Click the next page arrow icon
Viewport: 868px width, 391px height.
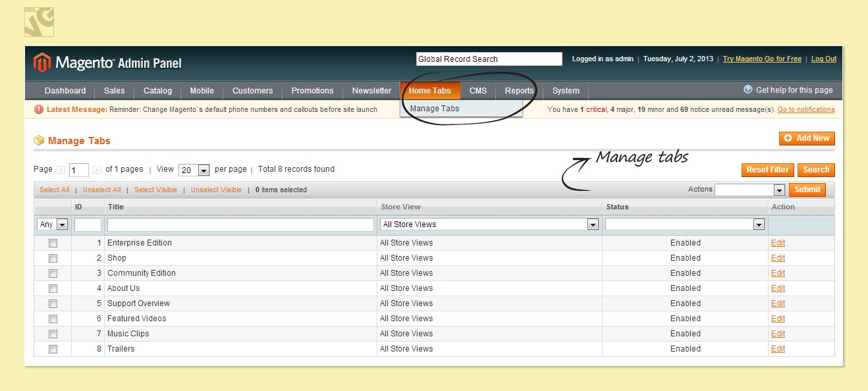coord(97,170)
